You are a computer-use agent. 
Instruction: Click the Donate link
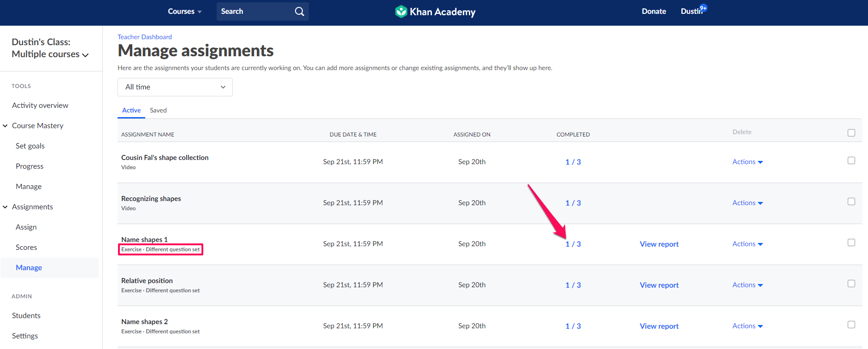tap(654, 12)
